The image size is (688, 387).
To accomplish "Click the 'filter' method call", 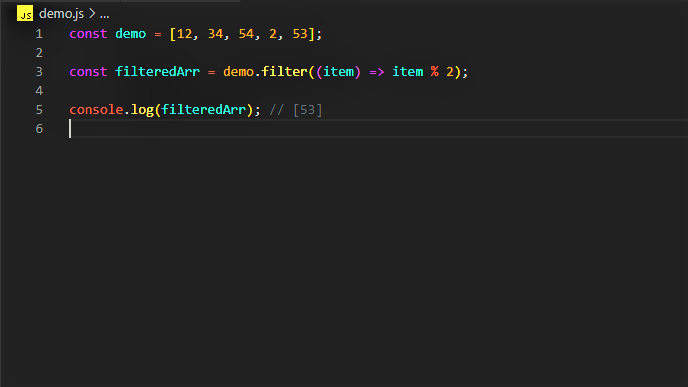I will (x=284, y=72).
